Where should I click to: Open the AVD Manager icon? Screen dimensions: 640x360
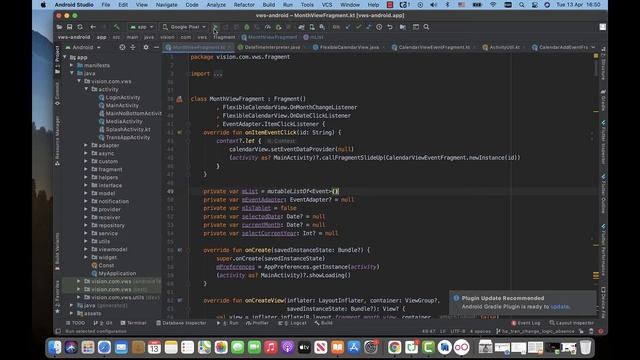312,27
